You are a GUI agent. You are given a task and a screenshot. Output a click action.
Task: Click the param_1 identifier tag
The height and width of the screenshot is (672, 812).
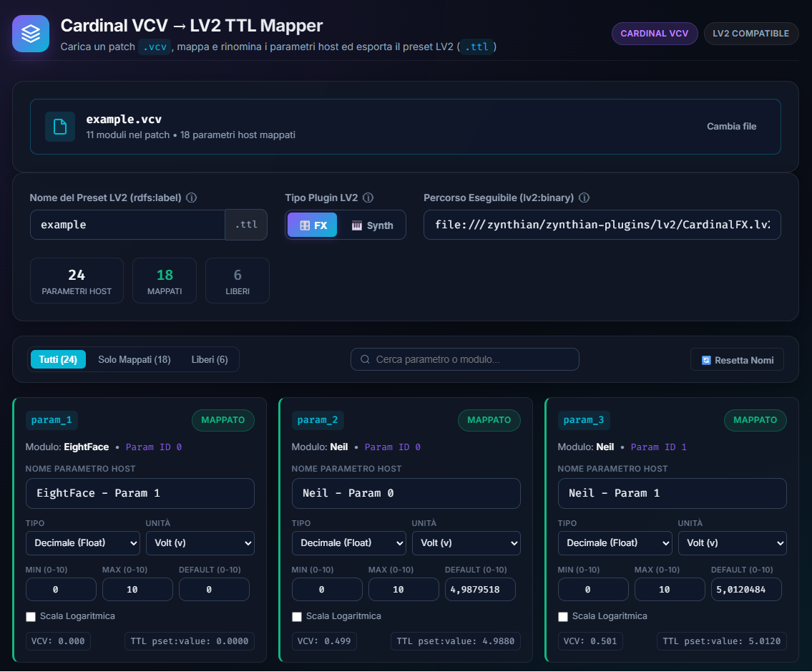[x=52, y=420]
